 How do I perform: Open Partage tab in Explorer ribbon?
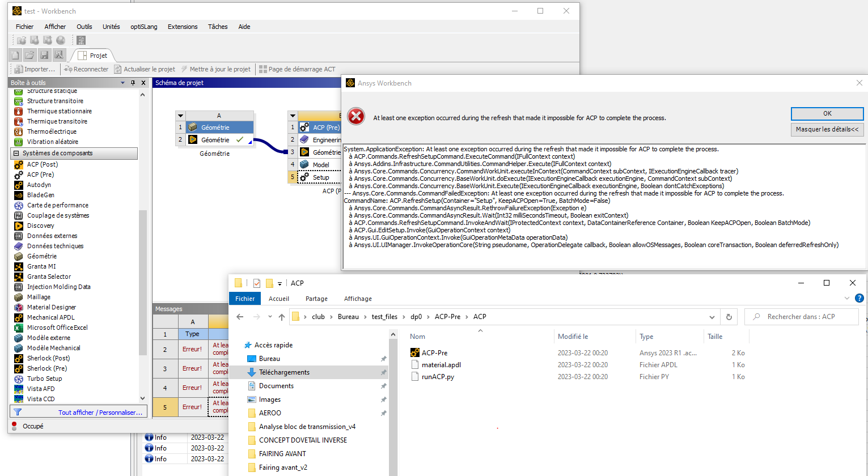tap(316, 299)
